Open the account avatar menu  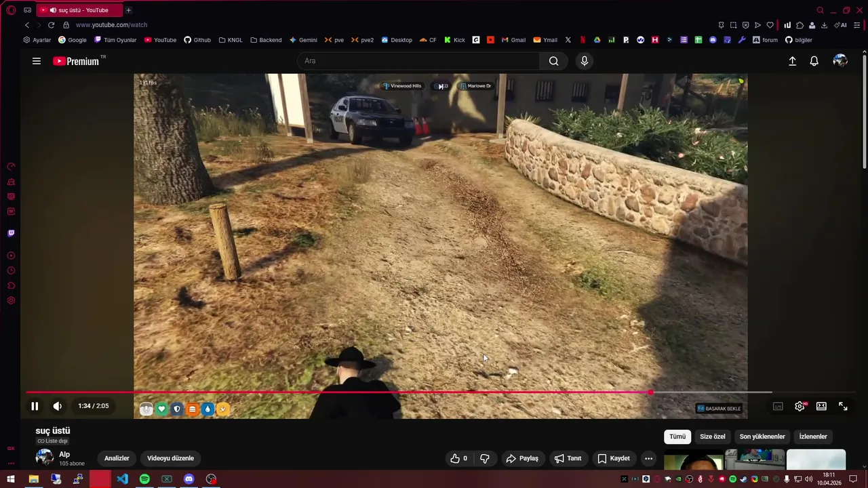[840, 61]
